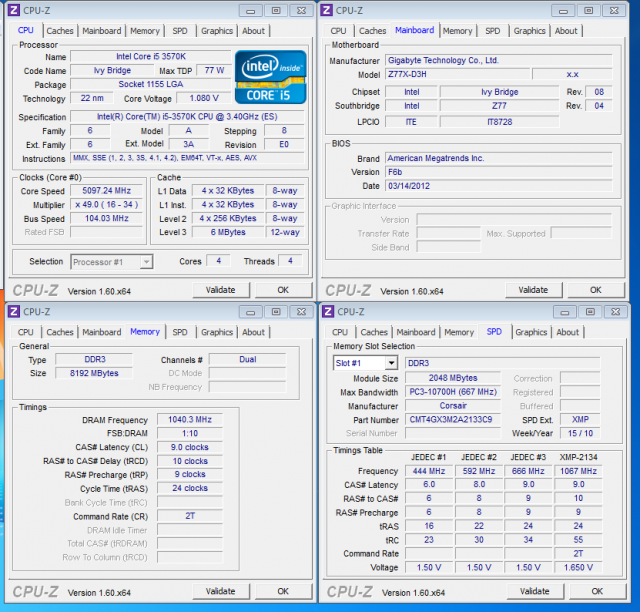Click Validate in the SPD window
Screen dimensions: 640x612
(x=535, y=591)
